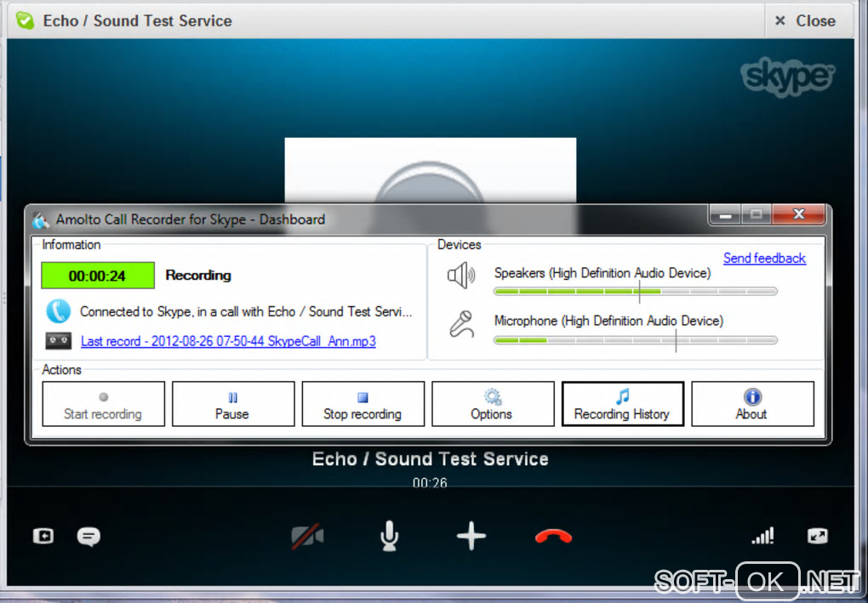Adjust the Microphone level slider
This screenshot has height=603, width=868.
pos(636,340)
